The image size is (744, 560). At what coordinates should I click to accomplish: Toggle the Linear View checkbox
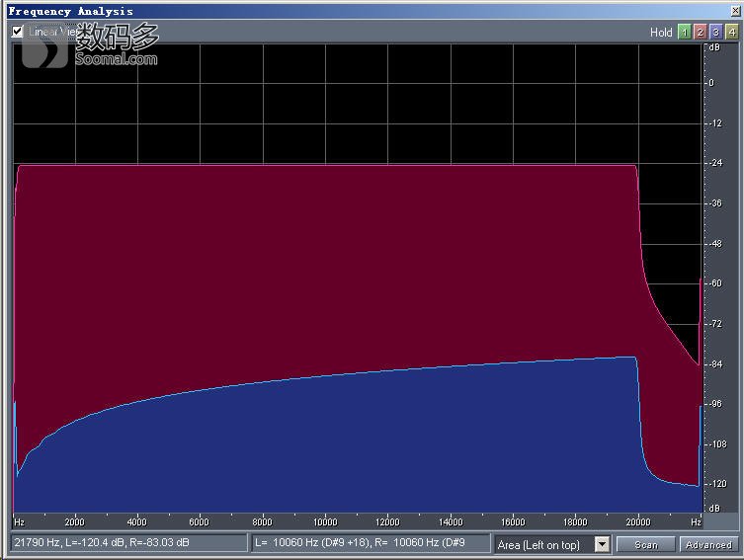[18, 32]
